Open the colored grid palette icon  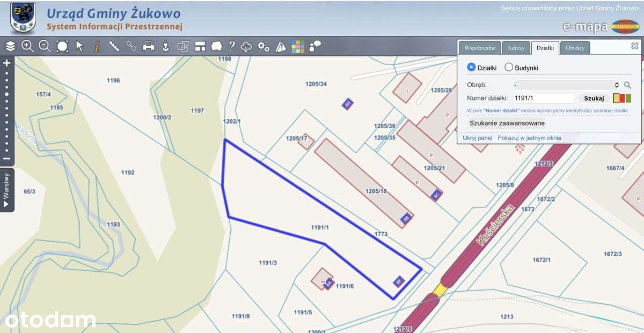tap(298, 47)
